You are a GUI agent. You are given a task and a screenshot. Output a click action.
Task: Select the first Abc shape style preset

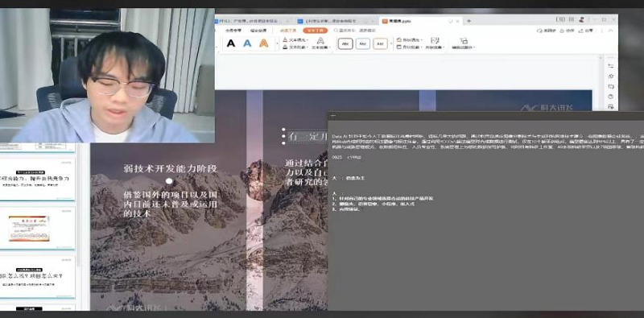pos(345,43)
